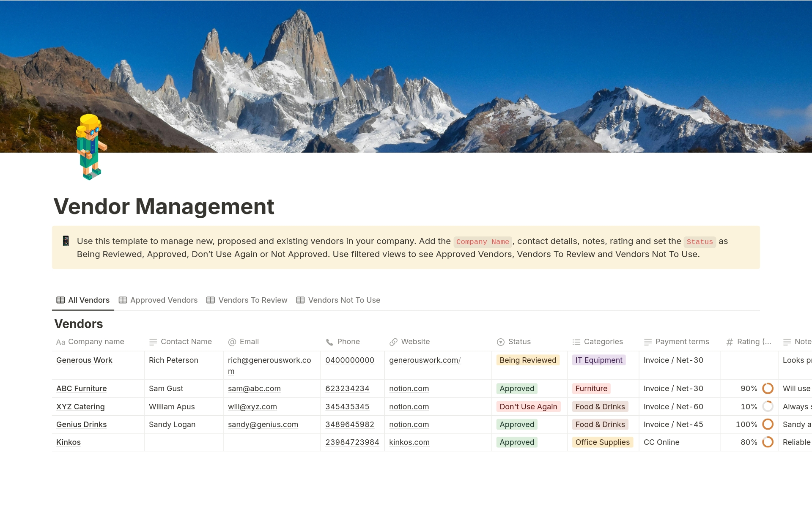The height and width of the screenshot is (507, 812).
Task: Open the kinkos.com website link
Action: pyautogui.click(x=409, y=442)
